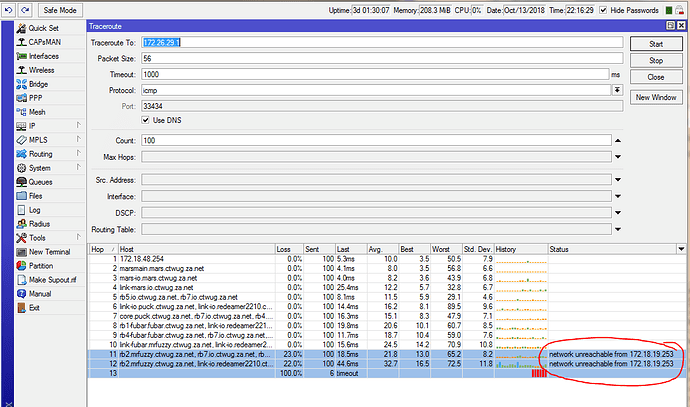This screenshot has height=407, width=690.
Task: Open the Routing submenu
Action: coord(40,154)
